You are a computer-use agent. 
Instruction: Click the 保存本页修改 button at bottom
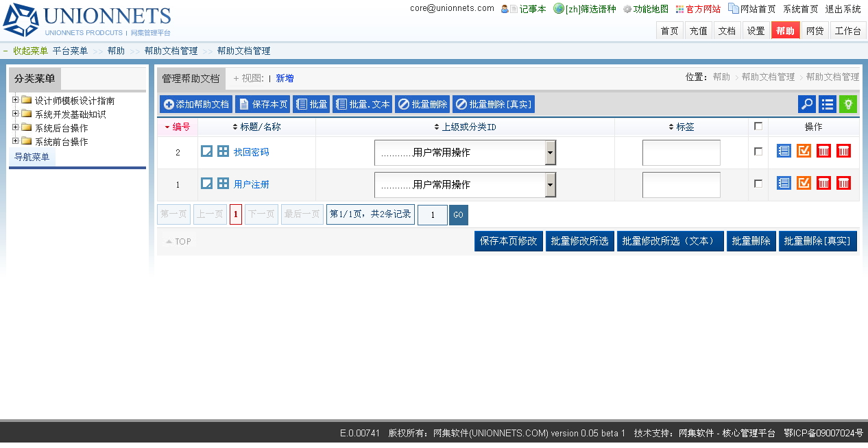coord(508,241)
